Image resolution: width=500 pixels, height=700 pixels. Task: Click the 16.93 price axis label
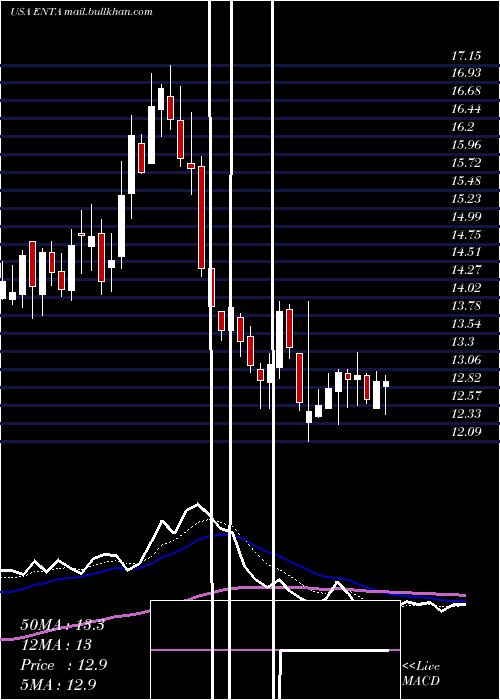coord(466,74)
